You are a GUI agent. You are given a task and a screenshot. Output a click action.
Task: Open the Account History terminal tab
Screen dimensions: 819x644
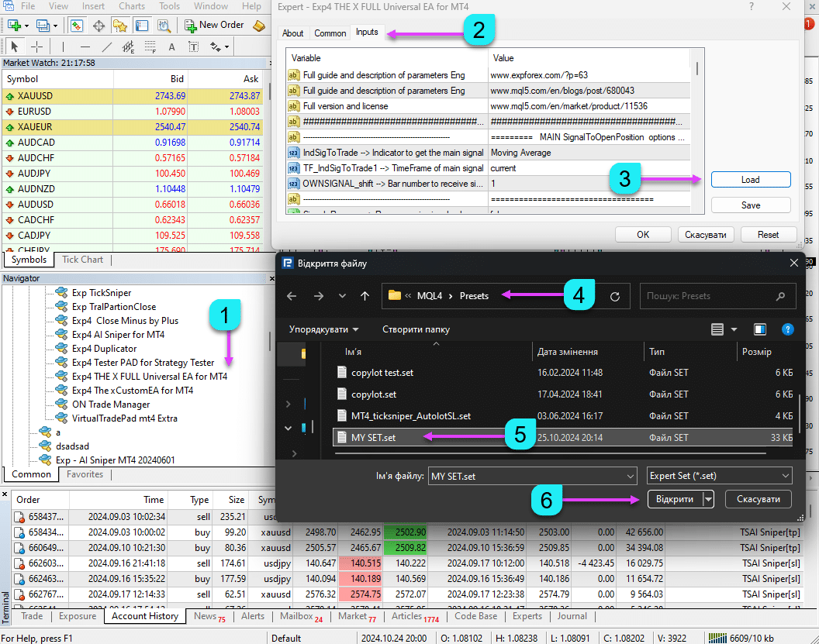(x=145, y=616)
